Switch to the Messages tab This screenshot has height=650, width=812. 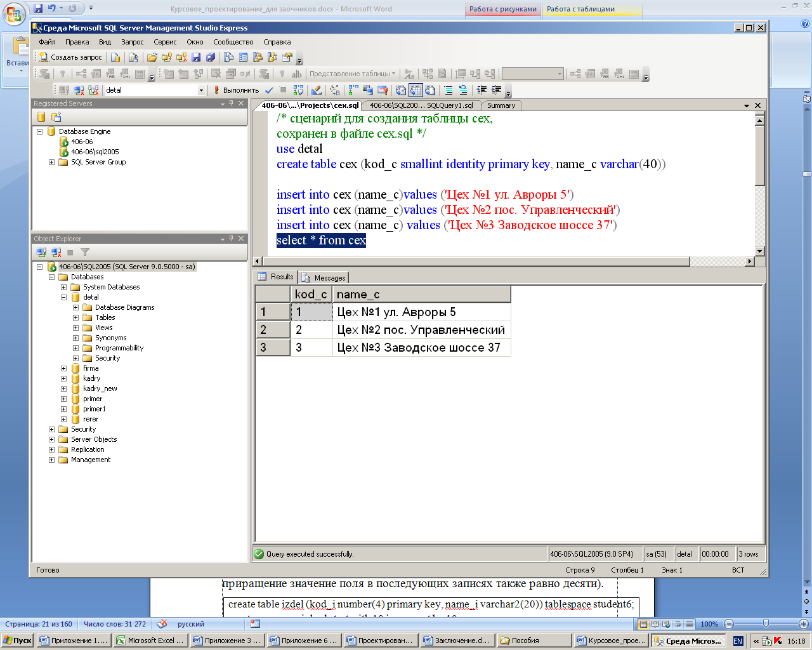click(x=324, y=277)
